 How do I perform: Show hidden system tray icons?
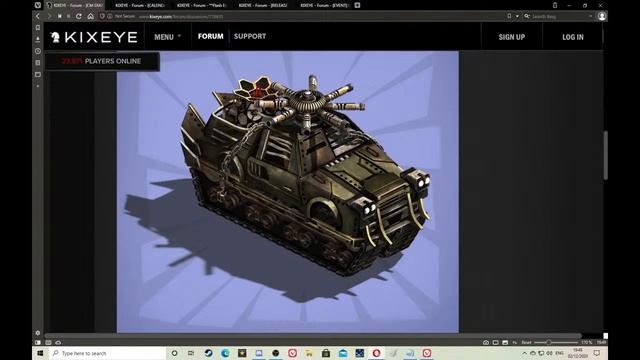click(x=524, y=353)
